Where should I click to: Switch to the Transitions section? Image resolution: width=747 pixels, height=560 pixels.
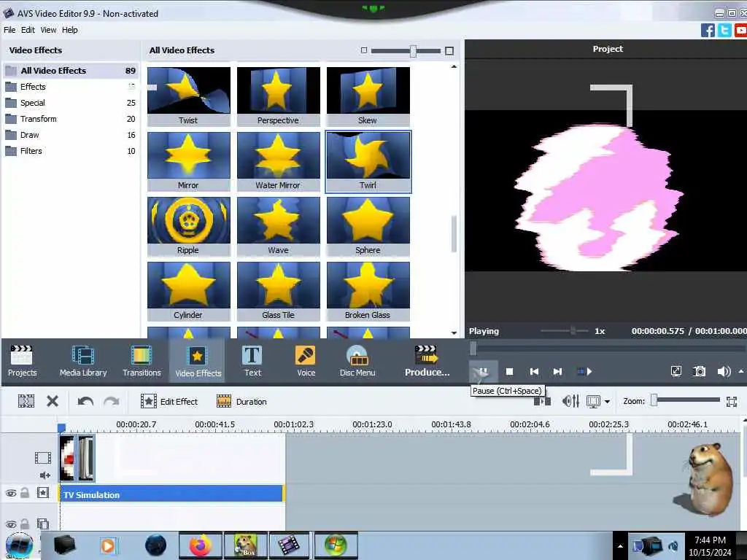coord(142,360)
